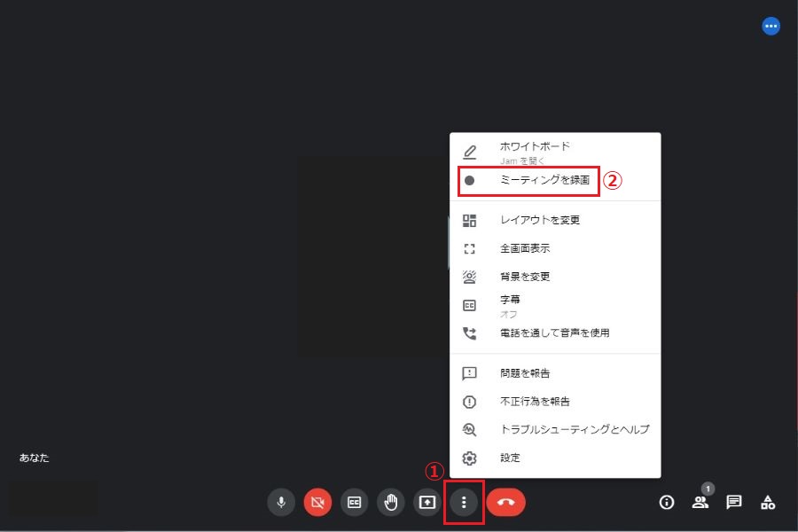Click the blue options bubble at top right
The width and height of the screenshot is (798, 532).
(771, 27)
